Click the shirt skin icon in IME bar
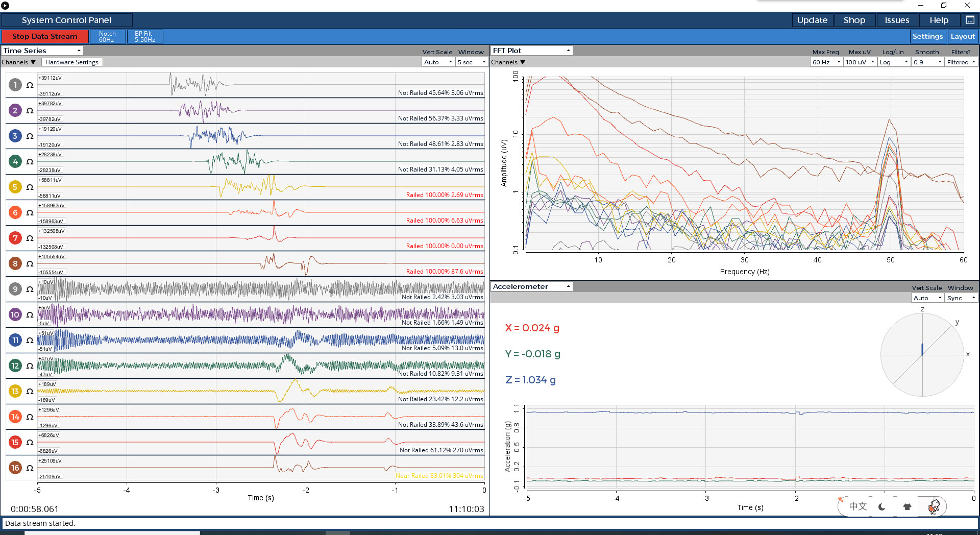 907,506
